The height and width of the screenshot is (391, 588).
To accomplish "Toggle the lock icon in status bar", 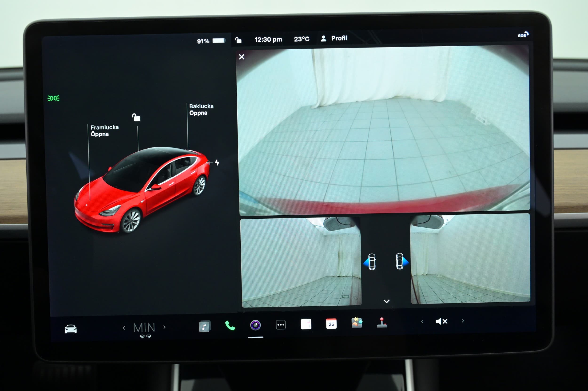I will coord(238,40).
